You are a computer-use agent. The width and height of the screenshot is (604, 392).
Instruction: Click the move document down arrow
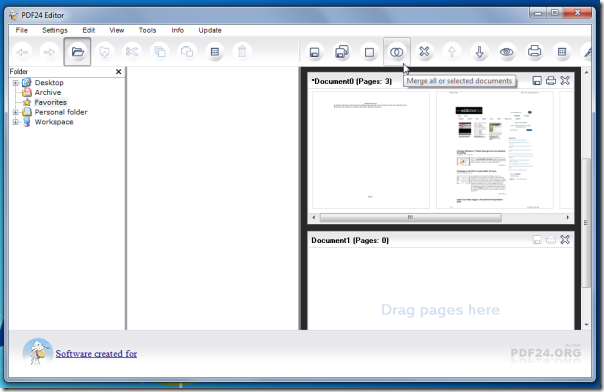coord(479,52)
